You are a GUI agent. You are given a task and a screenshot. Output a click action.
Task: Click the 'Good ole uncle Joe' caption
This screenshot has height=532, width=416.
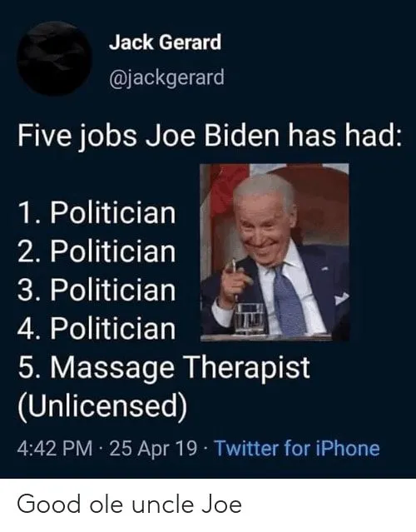click(x=129, y=505)
